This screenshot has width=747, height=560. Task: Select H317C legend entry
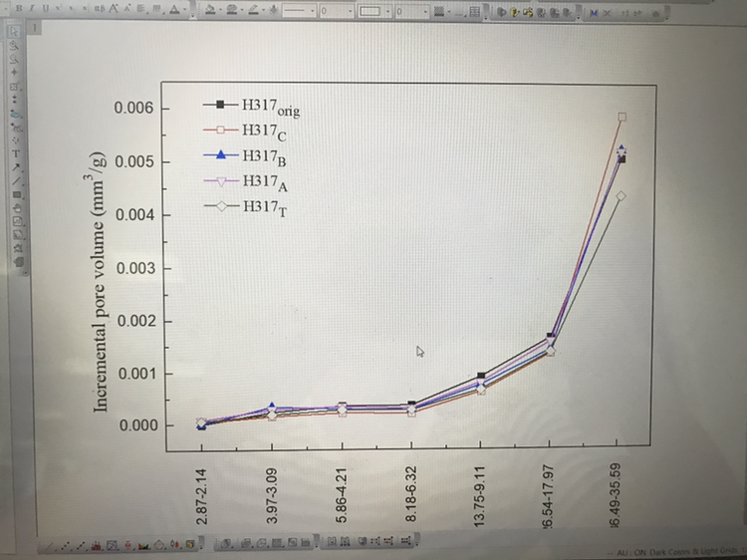pos(245,132)
